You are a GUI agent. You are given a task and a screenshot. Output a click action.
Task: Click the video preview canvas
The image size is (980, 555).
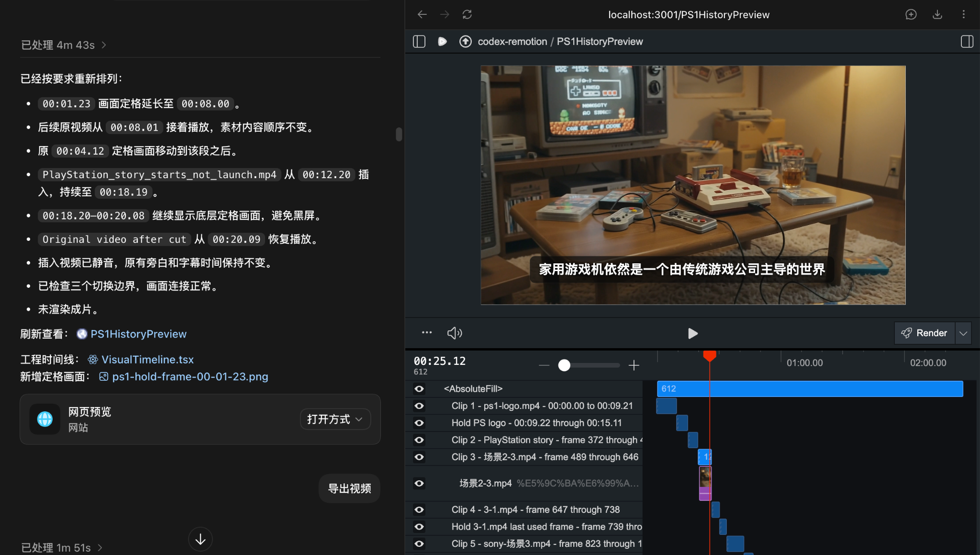693,185
